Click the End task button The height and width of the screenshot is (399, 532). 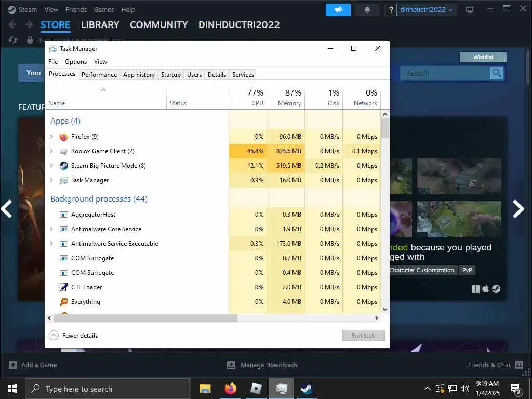(x=363, y=336)
